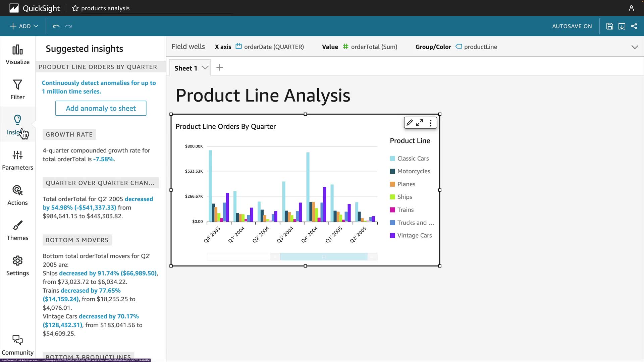Viewport: 644px width, 362px height.
Task: Click the undo arrow icon
Action: (x=56, y=26)
